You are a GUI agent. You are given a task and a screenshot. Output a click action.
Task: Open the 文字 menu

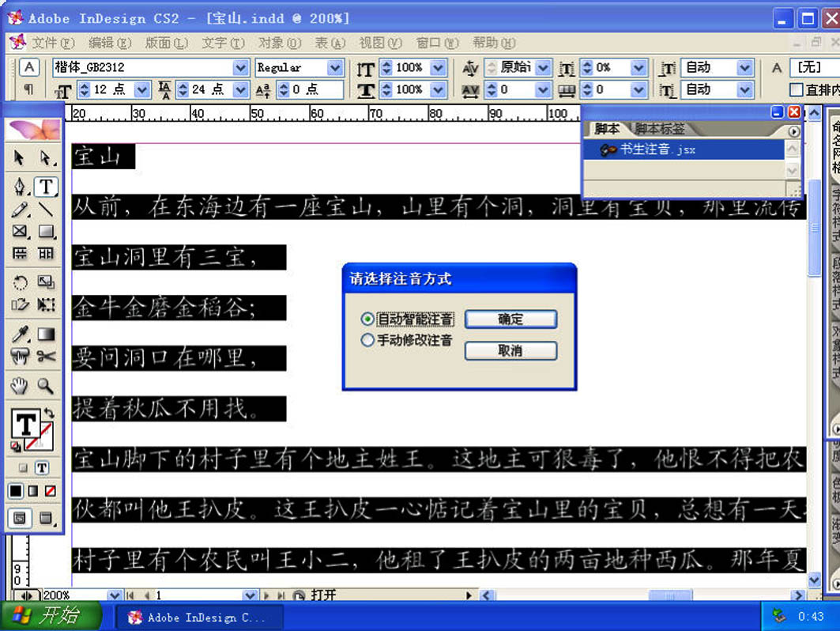tap(224, 43)
